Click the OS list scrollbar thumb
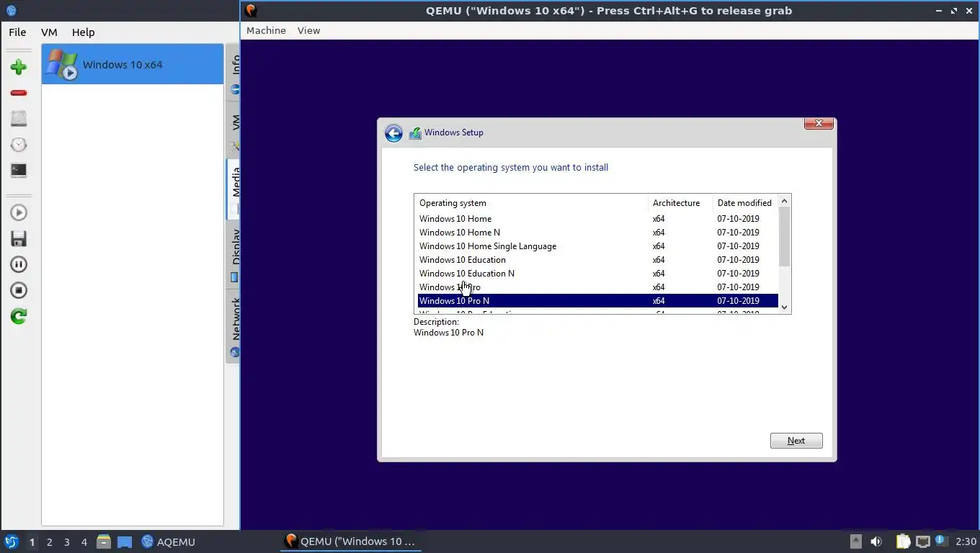 785,237
